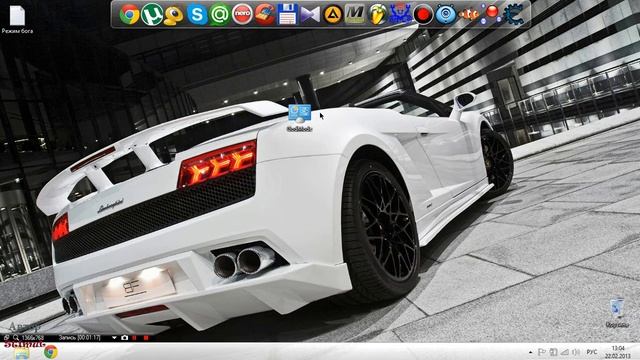The width and height of the screenshot is (640, 360).
Task: Click the blue floppy disk dock icon
Action: 287,15
